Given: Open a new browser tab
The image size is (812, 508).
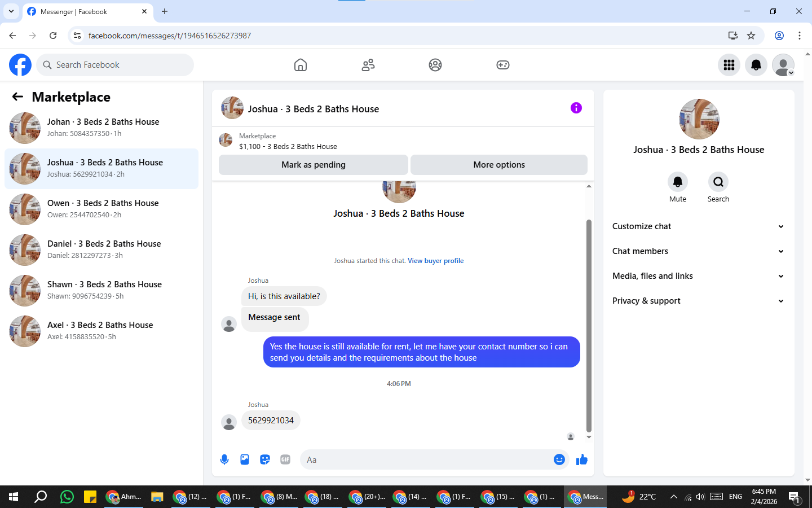Looking at the screenshot, I should (x=165, y=11).
